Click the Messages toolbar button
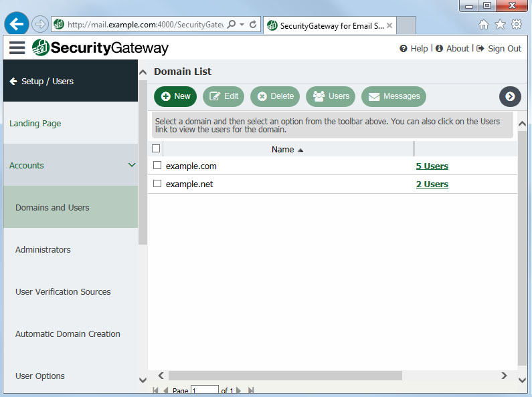 coord(394,96)
